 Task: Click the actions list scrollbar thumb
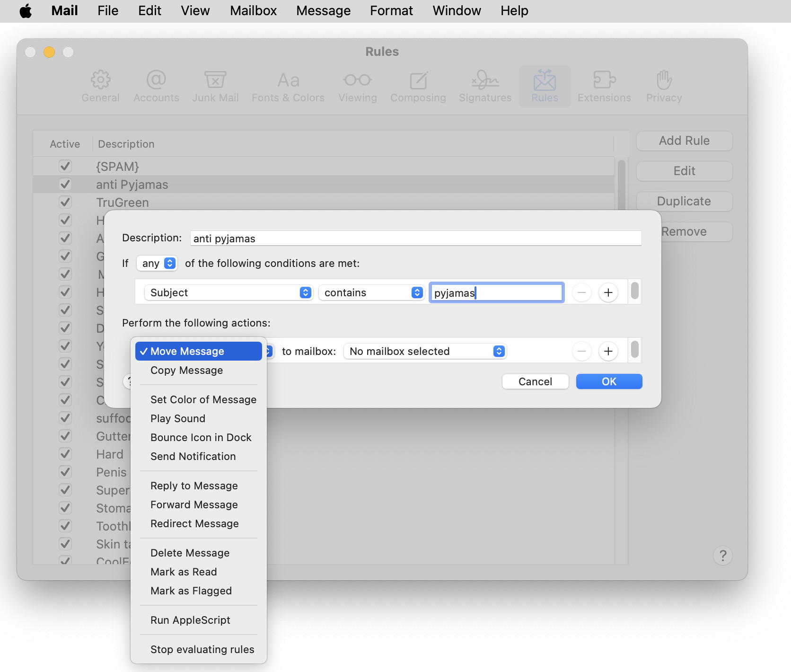(635, 349)
